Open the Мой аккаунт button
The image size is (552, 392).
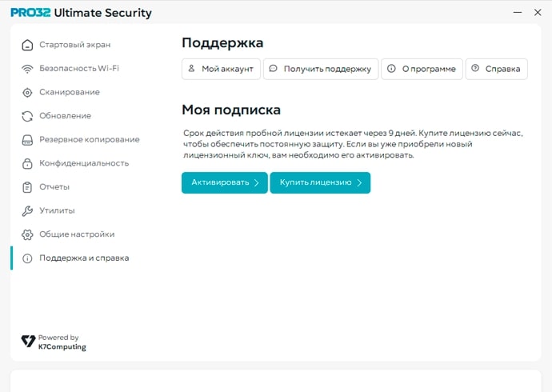pos(221,69)
